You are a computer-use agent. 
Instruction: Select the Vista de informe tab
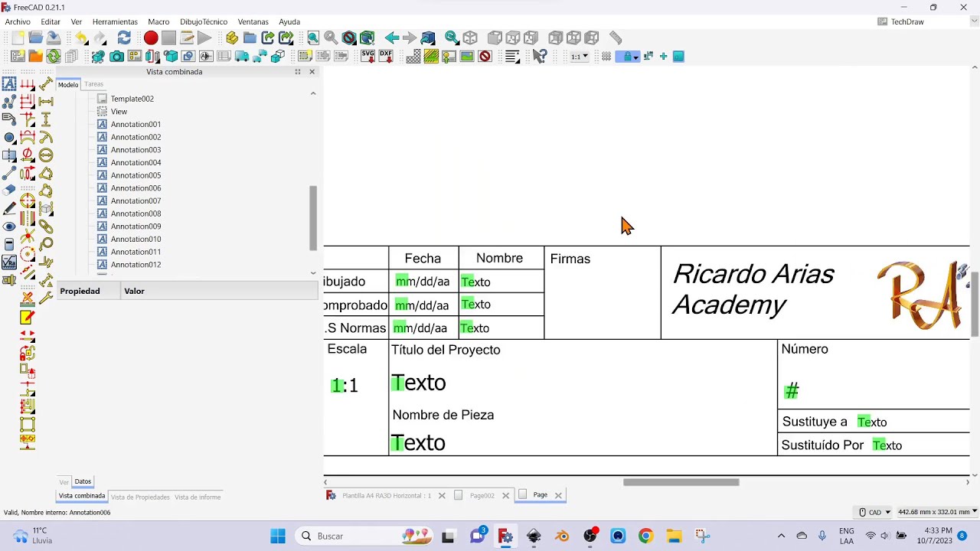[x=198, y=497]
